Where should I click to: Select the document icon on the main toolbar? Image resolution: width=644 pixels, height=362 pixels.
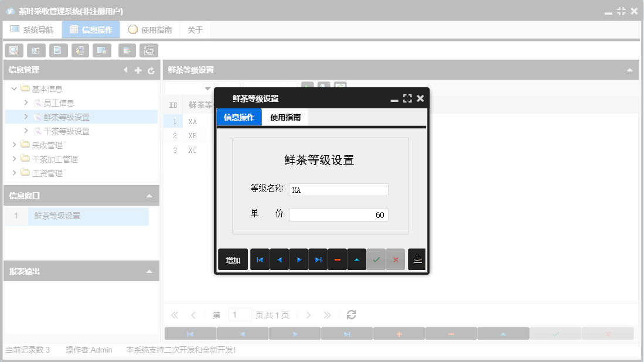coord(58,50)
